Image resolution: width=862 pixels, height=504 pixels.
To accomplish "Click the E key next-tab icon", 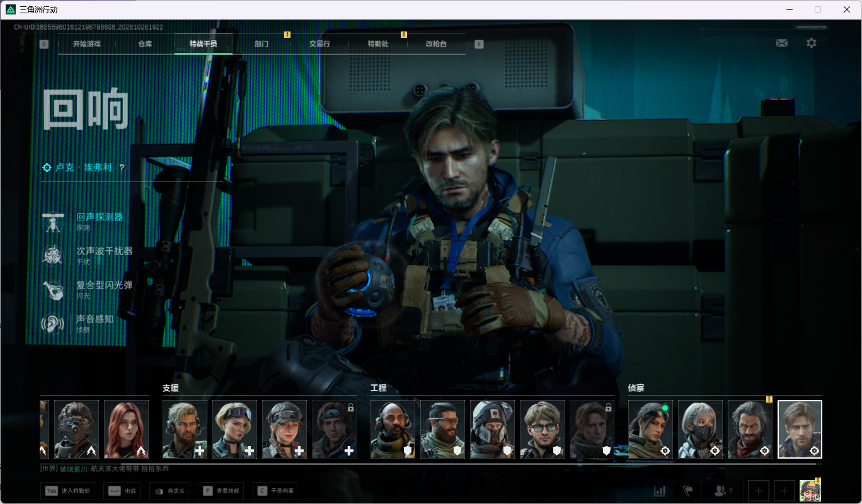I will (x=479, y=44).
